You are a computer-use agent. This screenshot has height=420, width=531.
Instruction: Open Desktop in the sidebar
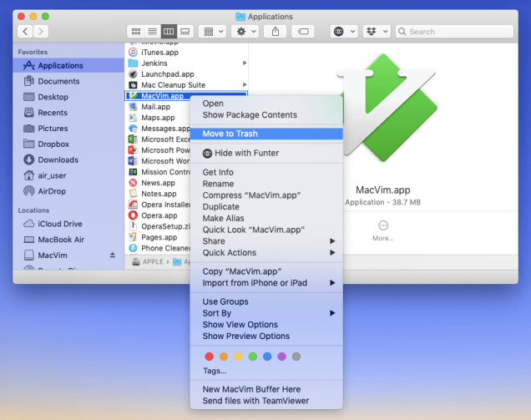[x=68, y=97]
